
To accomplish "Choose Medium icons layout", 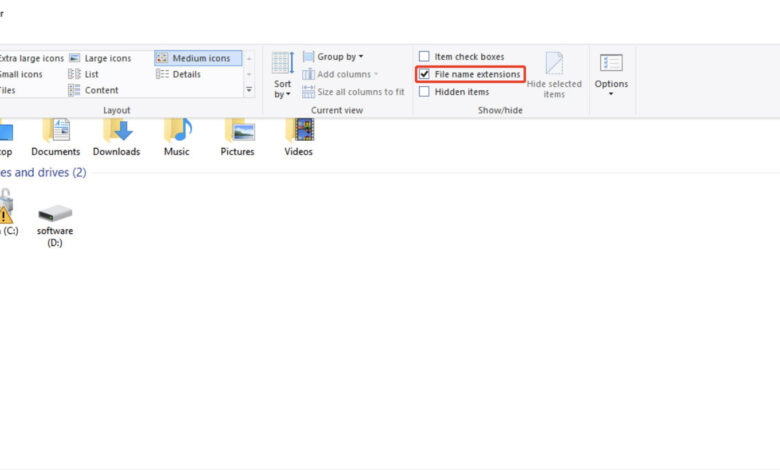I will (x=198, y=58).
